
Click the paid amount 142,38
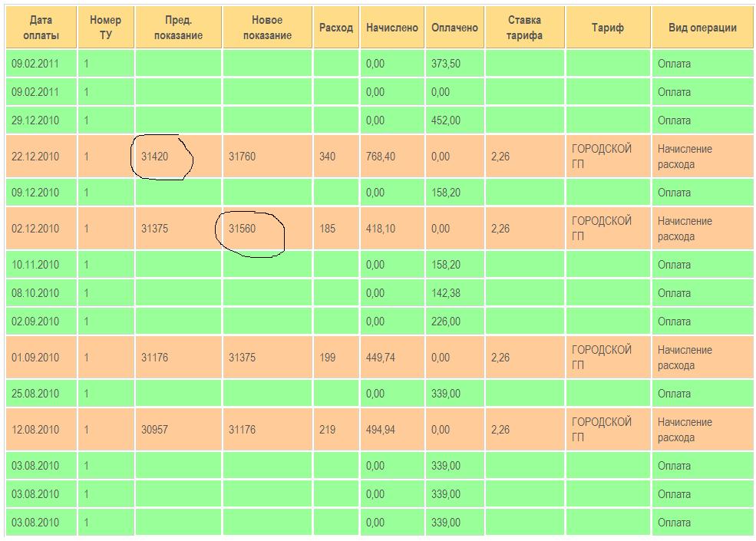(x=446, y=293)
